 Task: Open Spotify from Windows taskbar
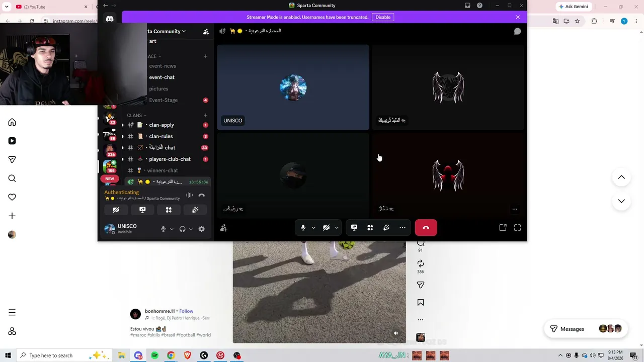(154, 355)
